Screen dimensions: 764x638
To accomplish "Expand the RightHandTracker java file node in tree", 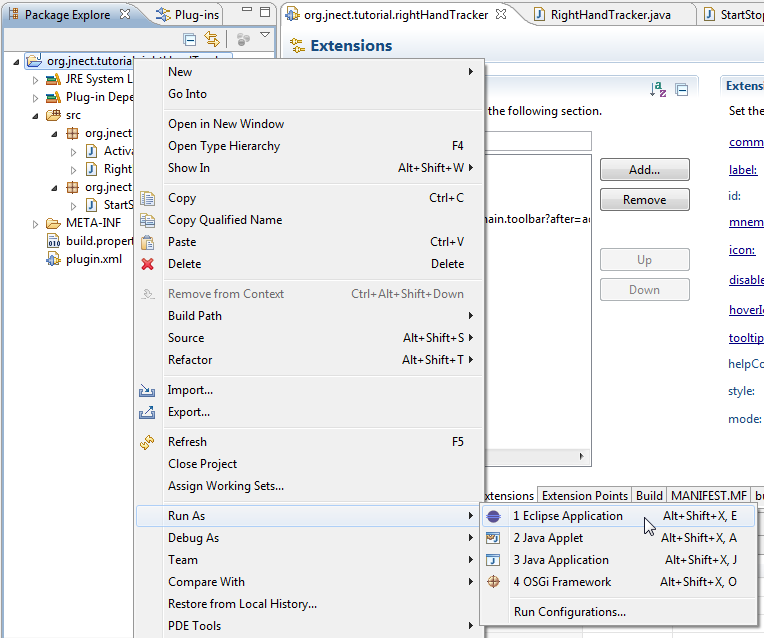I will 73,170.
